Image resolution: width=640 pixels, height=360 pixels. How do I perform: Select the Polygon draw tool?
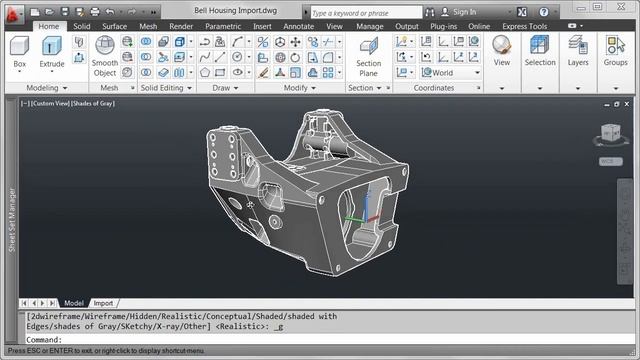pos(205,73)
